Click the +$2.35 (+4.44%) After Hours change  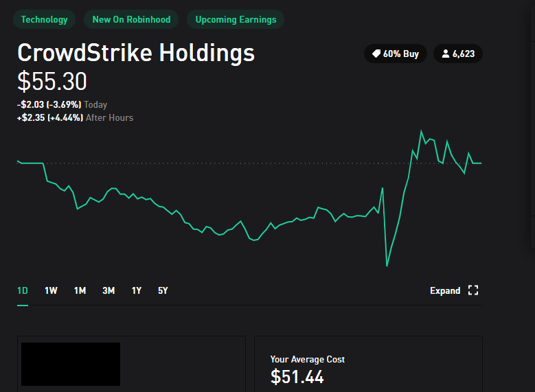point(75,117)
